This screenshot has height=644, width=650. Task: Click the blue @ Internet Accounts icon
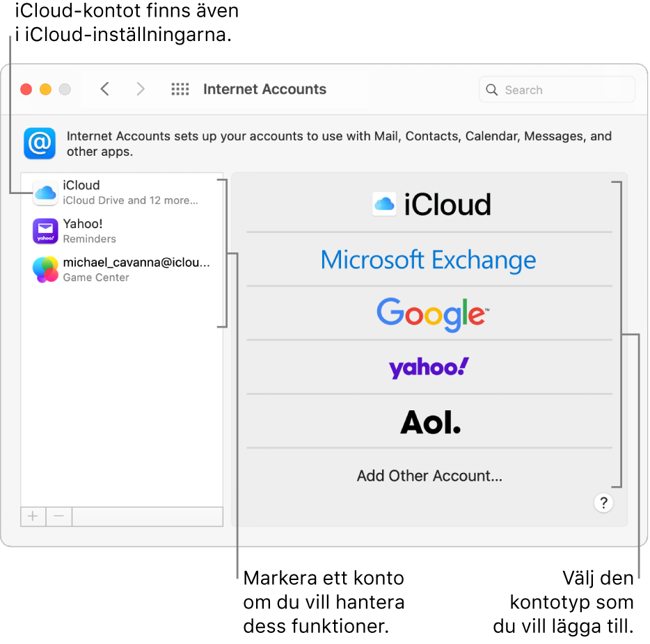pyautogui.click(x=40, y=143)
